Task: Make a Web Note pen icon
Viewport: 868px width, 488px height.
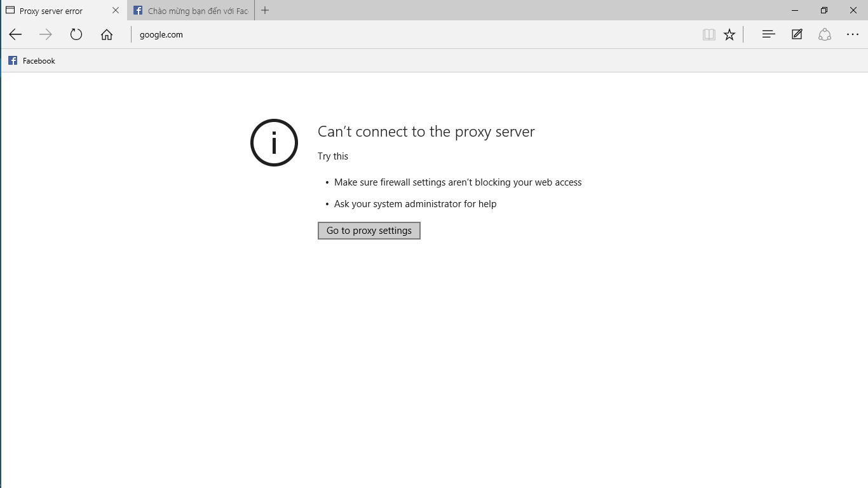Action: point(797,34)
